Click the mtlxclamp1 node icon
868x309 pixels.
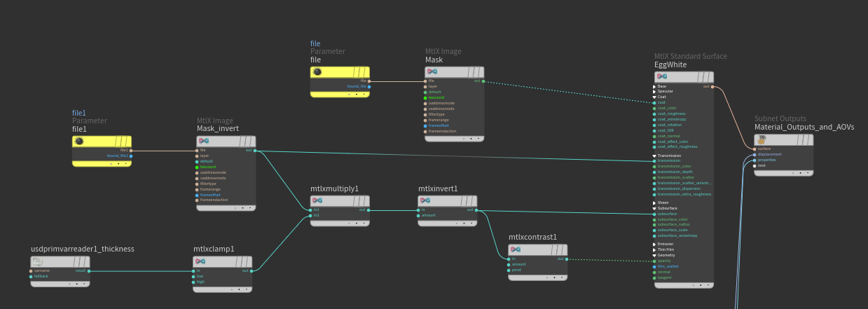200,261
